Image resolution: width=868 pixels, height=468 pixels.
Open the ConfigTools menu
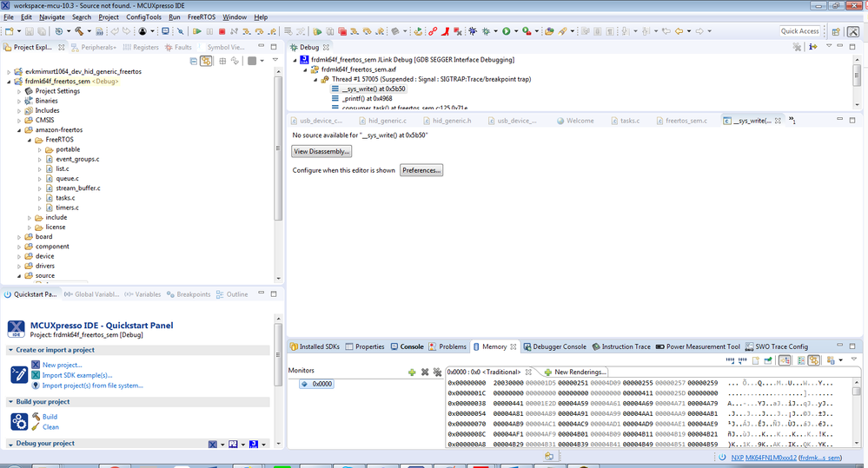[143, 17]
